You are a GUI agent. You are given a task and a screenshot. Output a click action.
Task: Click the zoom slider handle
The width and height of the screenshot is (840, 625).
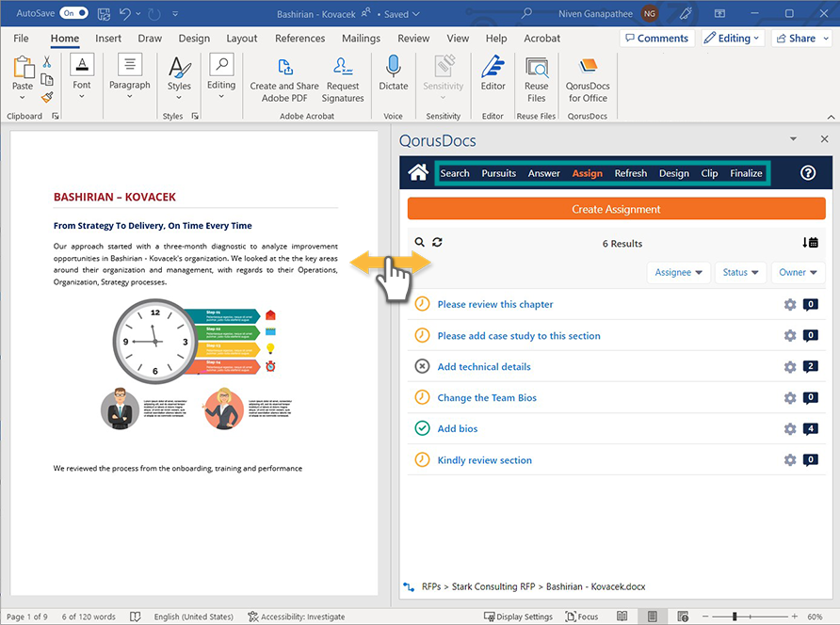tap(735, 617)
